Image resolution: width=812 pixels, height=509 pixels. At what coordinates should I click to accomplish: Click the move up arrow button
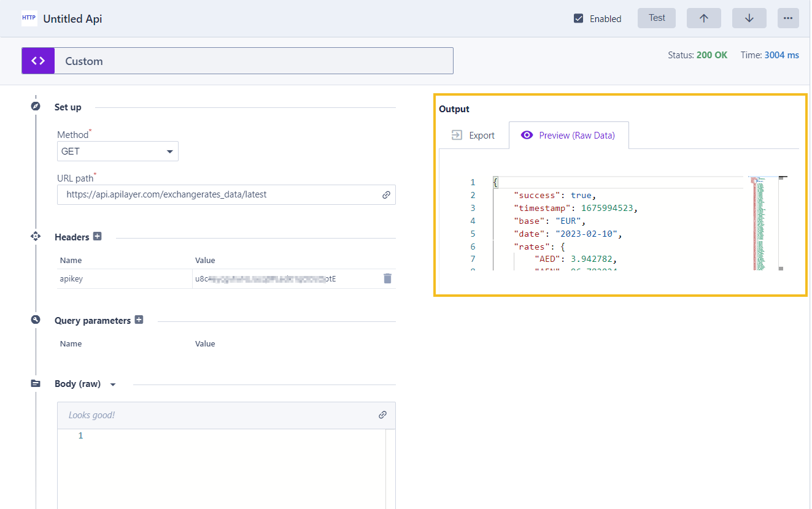[x=703, y=18]
